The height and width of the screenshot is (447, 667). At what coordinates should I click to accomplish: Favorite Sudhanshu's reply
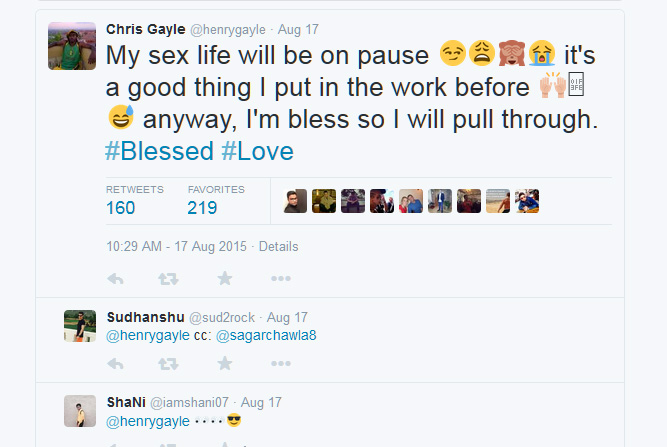coord(225,363)
